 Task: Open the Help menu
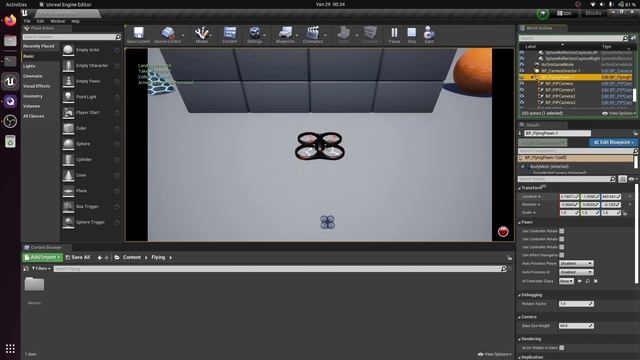point(76,21)
